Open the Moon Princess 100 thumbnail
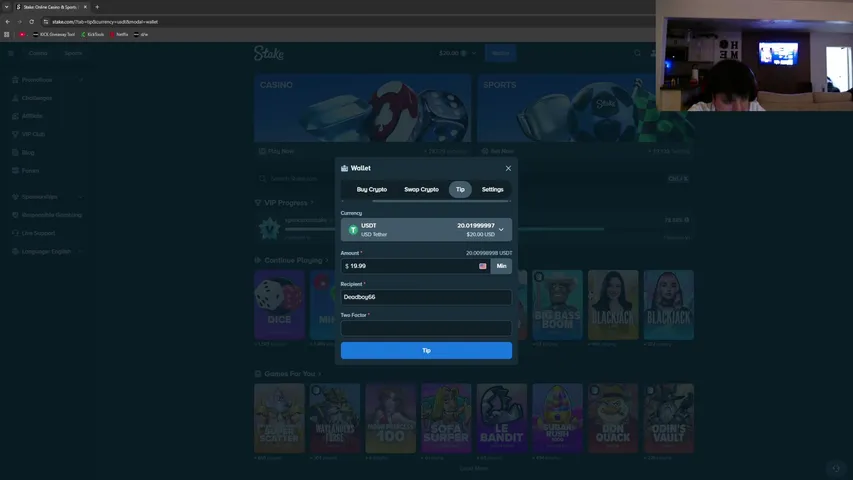Image resolution: width=853 pixels, height=480 pixels. point(391,419)
